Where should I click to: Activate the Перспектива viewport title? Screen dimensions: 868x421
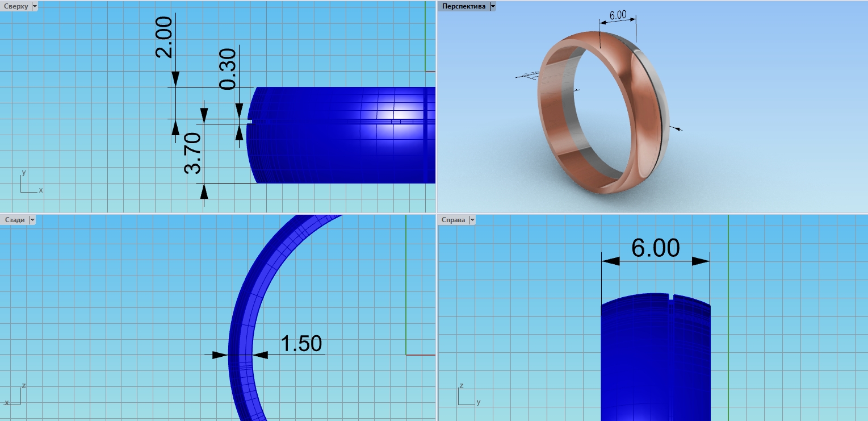point(464,6)
